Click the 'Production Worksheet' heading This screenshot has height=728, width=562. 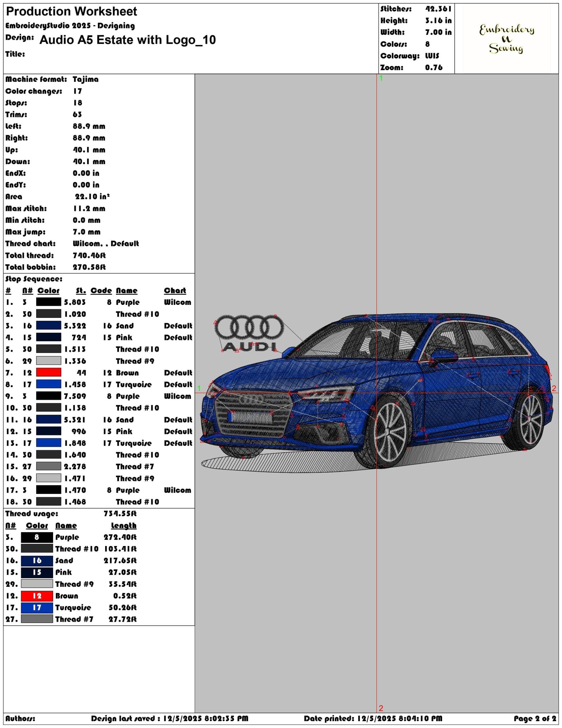72,12
